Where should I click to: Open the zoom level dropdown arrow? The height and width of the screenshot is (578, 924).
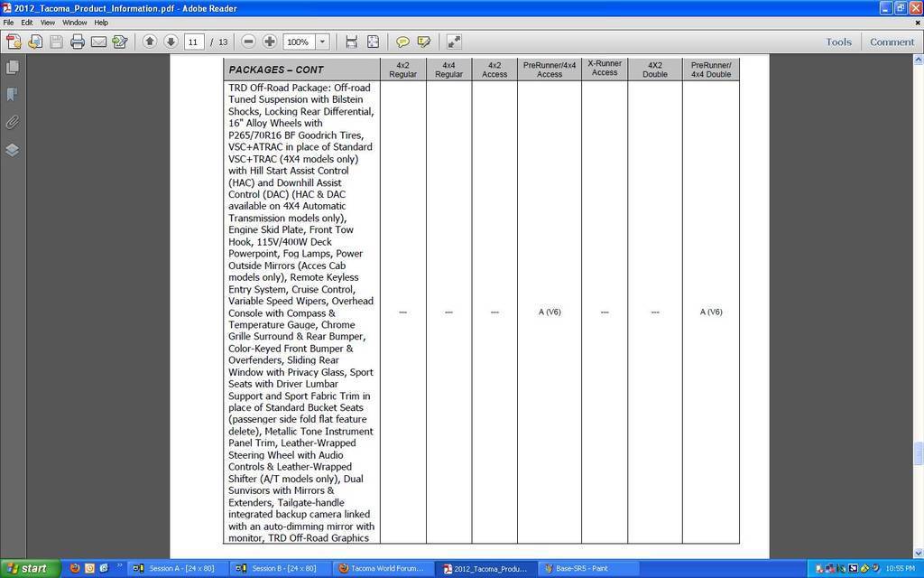click(x=322, y=42)
